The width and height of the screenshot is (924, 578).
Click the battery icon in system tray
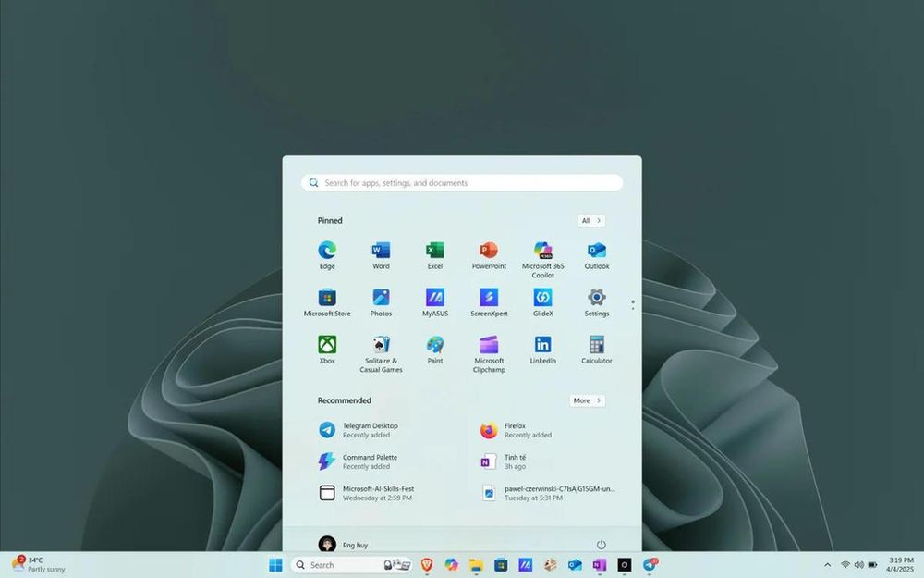(x=873, y=565)
